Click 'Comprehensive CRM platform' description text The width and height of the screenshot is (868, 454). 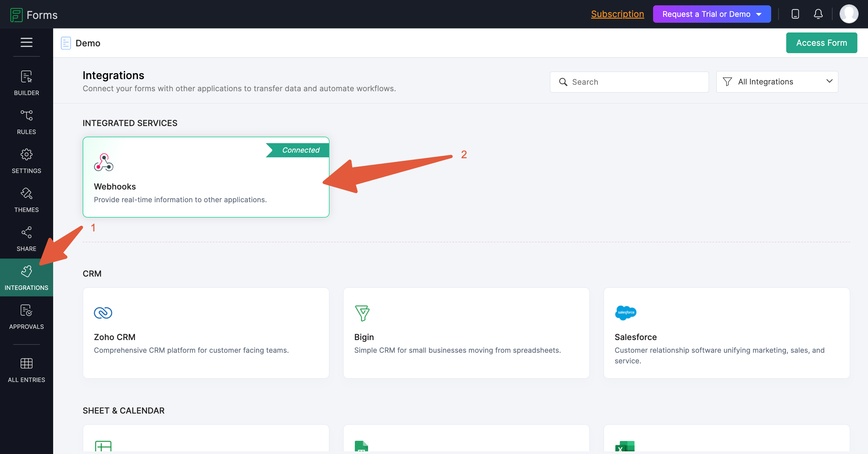click(191, 350)
